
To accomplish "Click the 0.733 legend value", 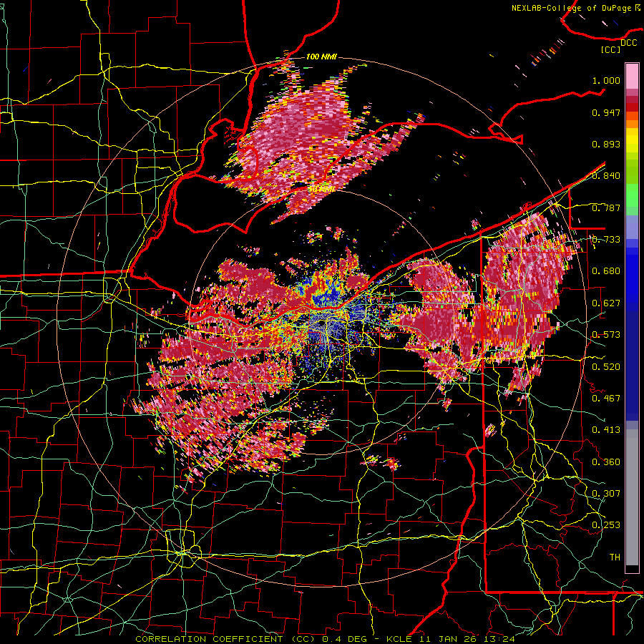I will tap(606, 240).
